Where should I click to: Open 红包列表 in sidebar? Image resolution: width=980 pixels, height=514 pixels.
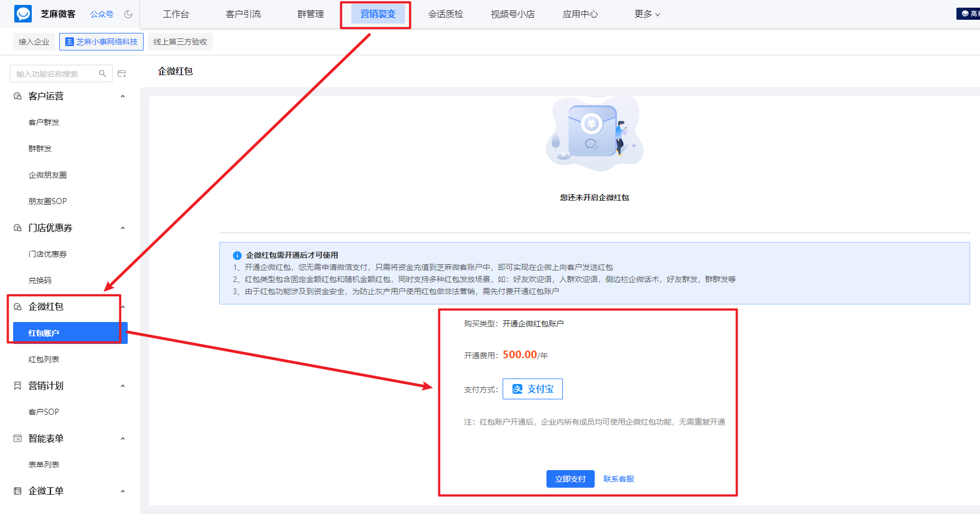point(44,359)
